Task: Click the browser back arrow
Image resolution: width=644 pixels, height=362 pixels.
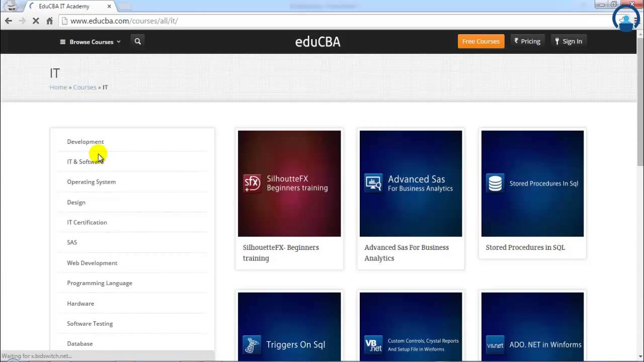Action: 9,21
